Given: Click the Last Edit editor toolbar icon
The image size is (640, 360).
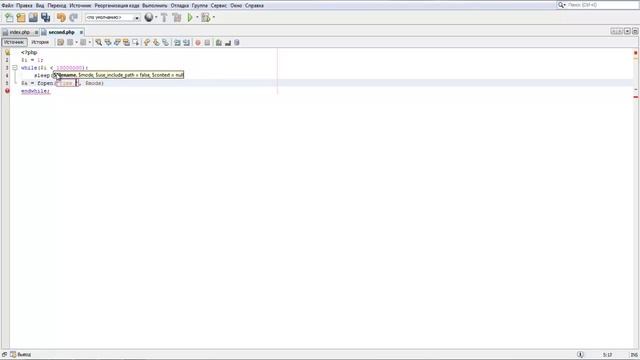Looking at the screenshot, I should (x=60, y=42).
